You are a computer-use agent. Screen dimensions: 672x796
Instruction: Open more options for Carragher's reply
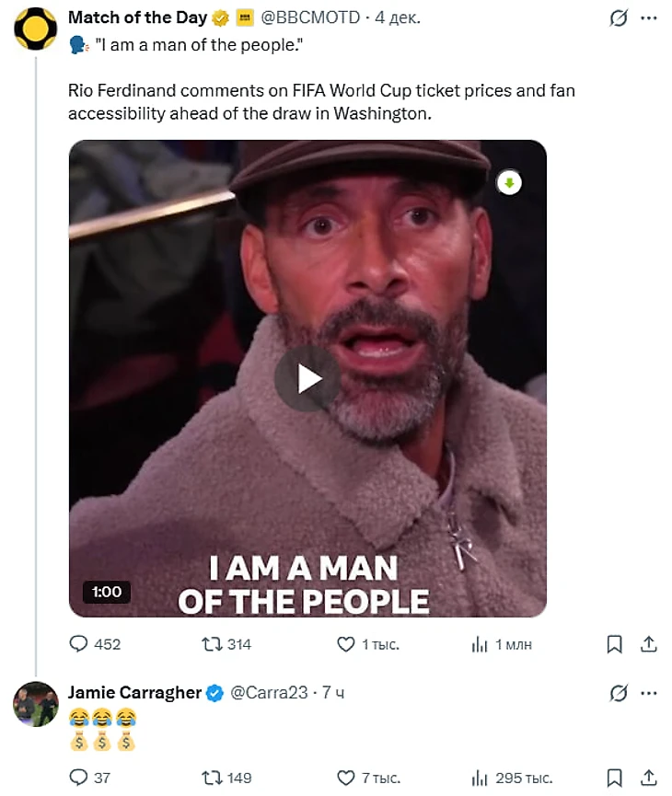pyautogui.click(x=648, y=693)
